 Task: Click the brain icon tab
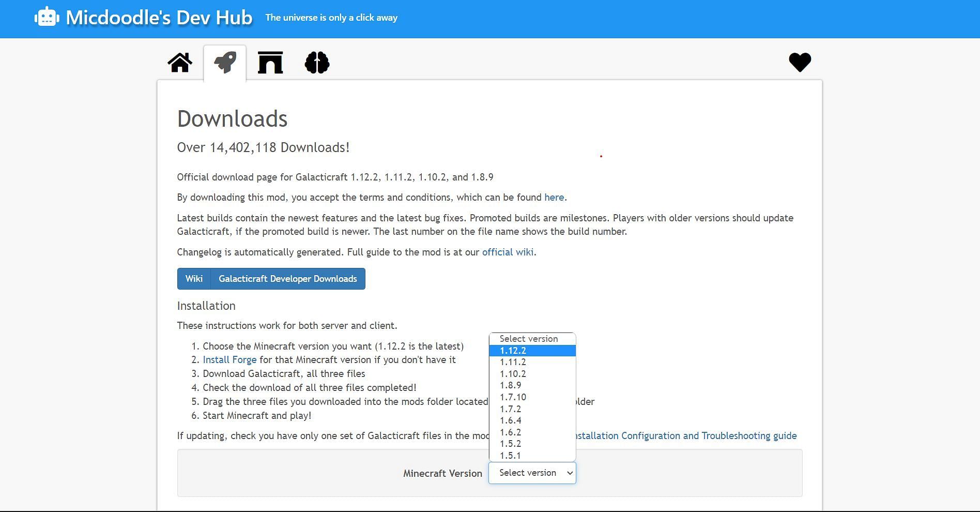(x=317, y=63)
